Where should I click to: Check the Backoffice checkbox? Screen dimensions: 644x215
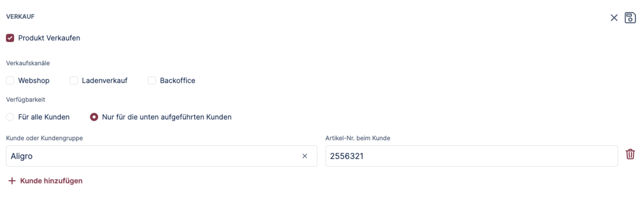152,81
